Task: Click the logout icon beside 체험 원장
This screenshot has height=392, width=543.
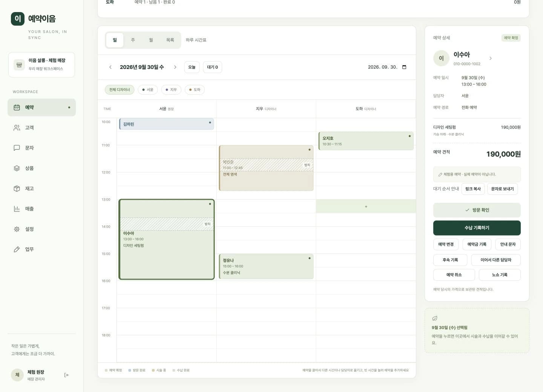Action: 66,375
